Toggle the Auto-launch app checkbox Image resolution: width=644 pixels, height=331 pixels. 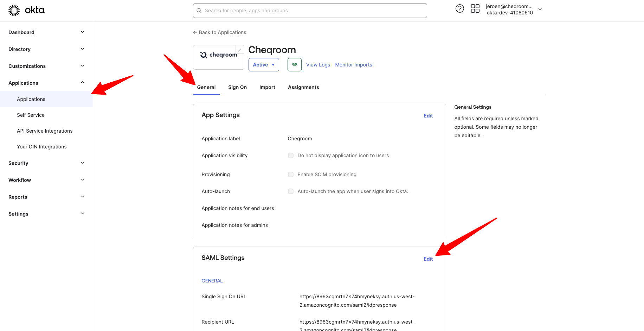[x=291, y=191]
